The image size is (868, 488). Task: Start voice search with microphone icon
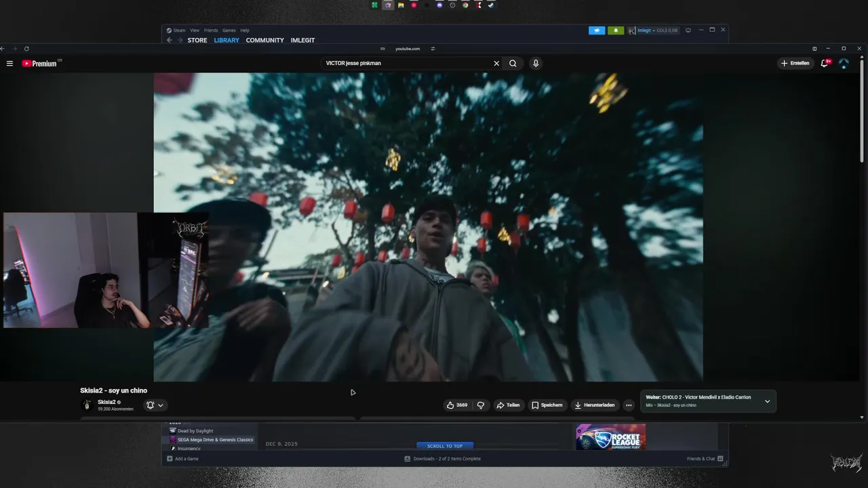(536, 63)
